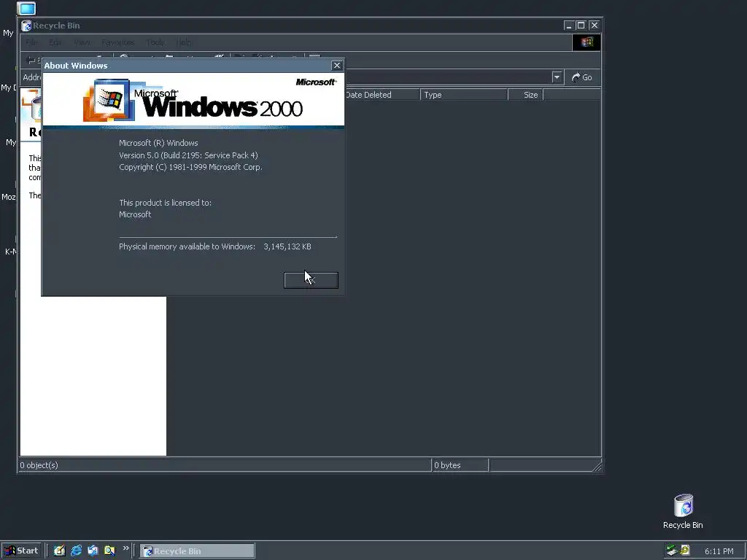Open the Tools menu in Recycle Bin
This screenshot has width=747, height=560.
pos(155,42)
